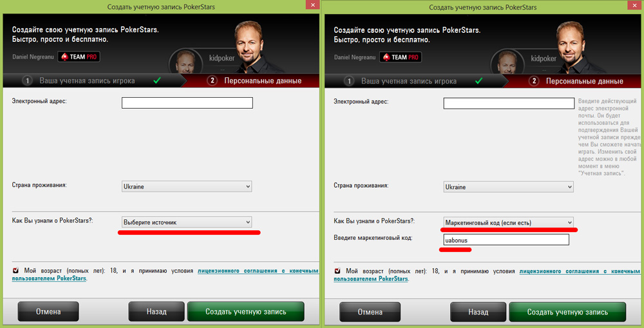Click 'Создать учетную запись' button in left window
The image size is (644, 328).
(246, 311)
